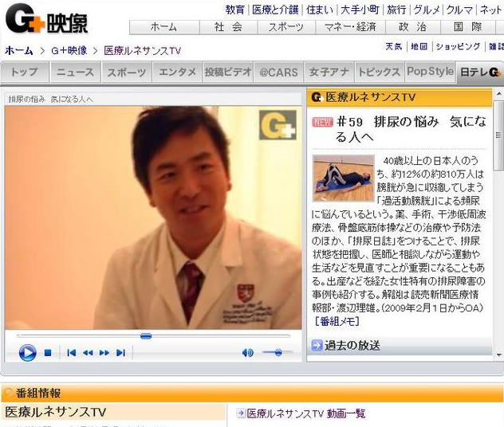Click the exercise thumbnail in episode description
The image size is (504, 427).
(343, 178)
